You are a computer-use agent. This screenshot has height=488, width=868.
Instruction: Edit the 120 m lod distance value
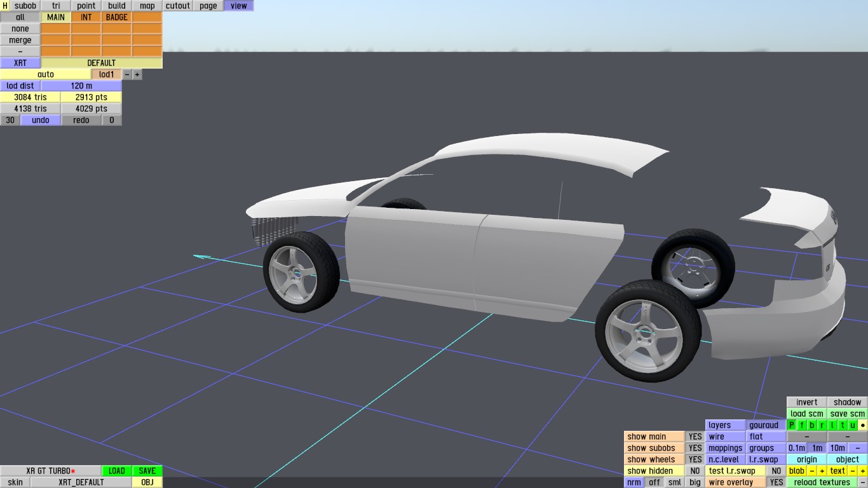[81, 86]
